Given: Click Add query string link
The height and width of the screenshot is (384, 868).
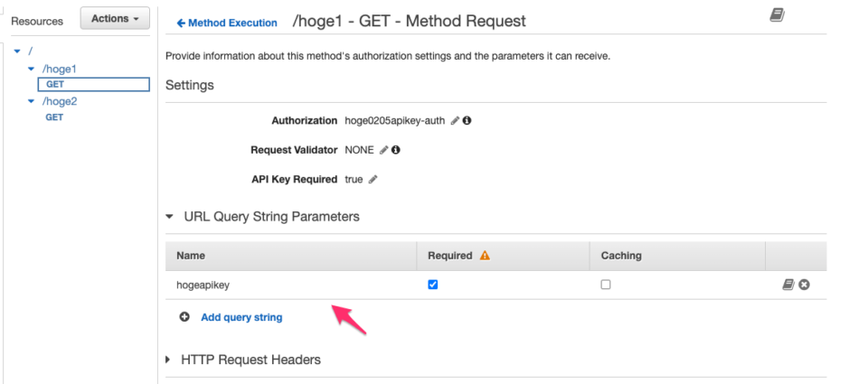Looking at the screenshot, I should 241,317.
